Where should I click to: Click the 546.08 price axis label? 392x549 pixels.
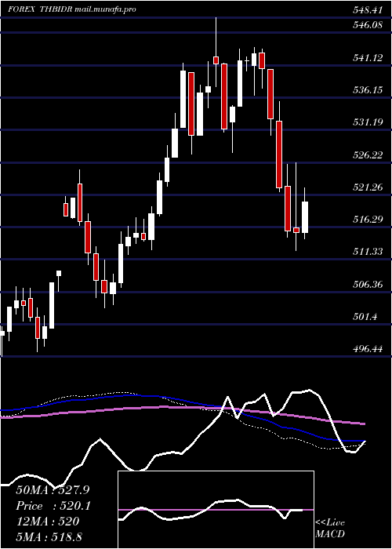click(368, 25)
